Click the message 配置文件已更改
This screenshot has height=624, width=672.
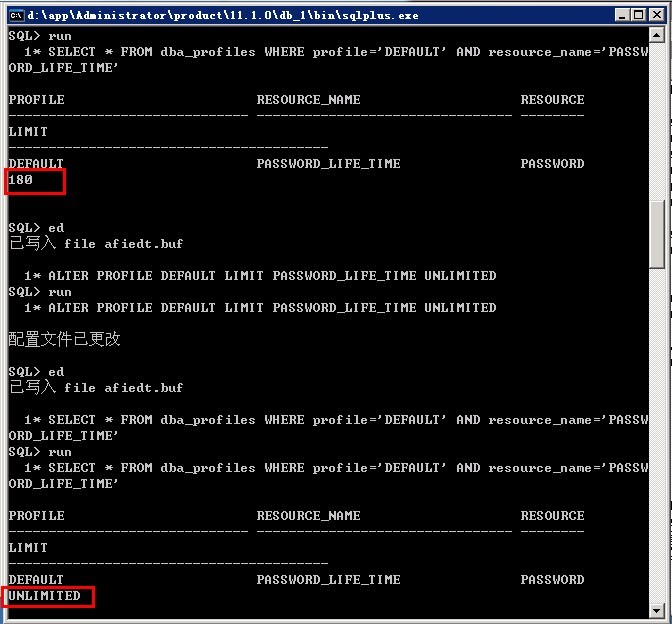tap(64, 340)
